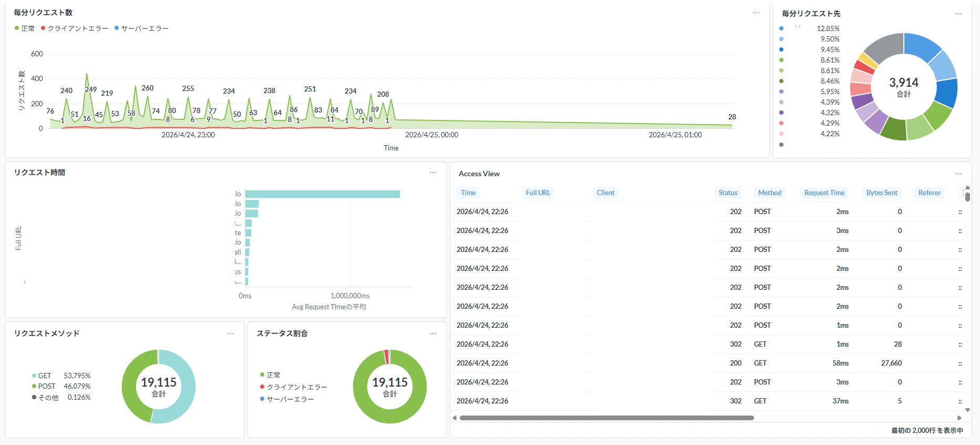This screenshot has height=445, width=980.
Task: Sort the table by the Method column
Action: pyautogui.click(x=770, y=193)
